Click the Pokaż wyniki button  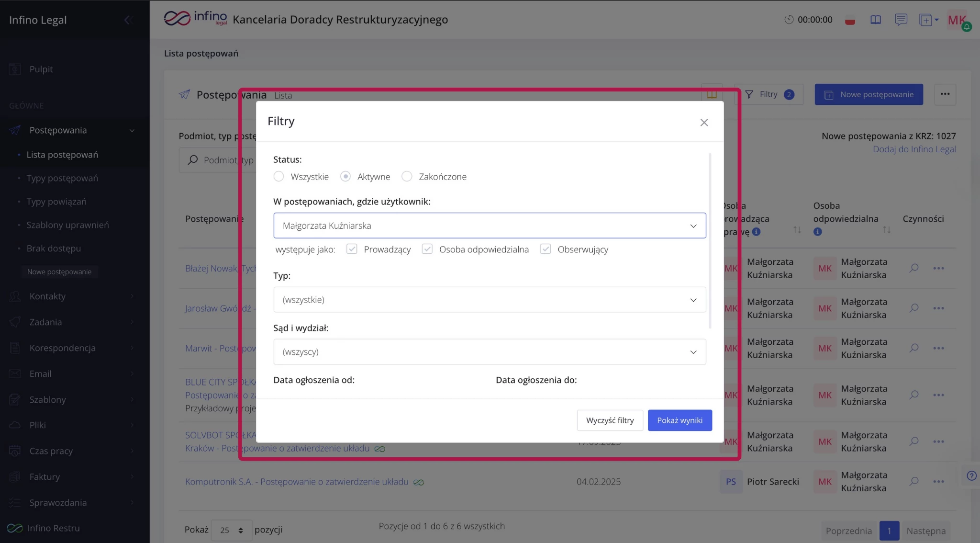point(679,420)
